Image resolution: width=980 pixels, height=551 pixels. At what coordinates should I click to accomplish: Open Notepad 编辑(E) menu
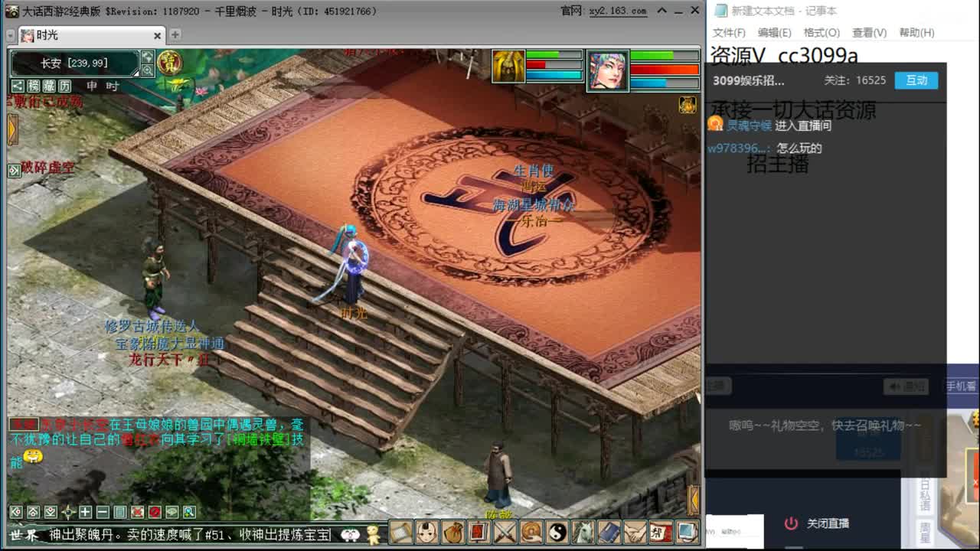774,33
